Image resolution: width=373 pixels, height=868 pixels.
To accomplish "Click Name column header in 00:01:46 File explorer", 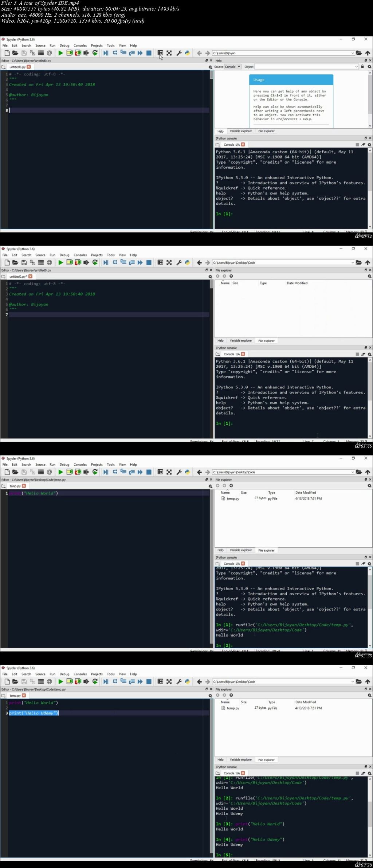I will tap(225, 283).
